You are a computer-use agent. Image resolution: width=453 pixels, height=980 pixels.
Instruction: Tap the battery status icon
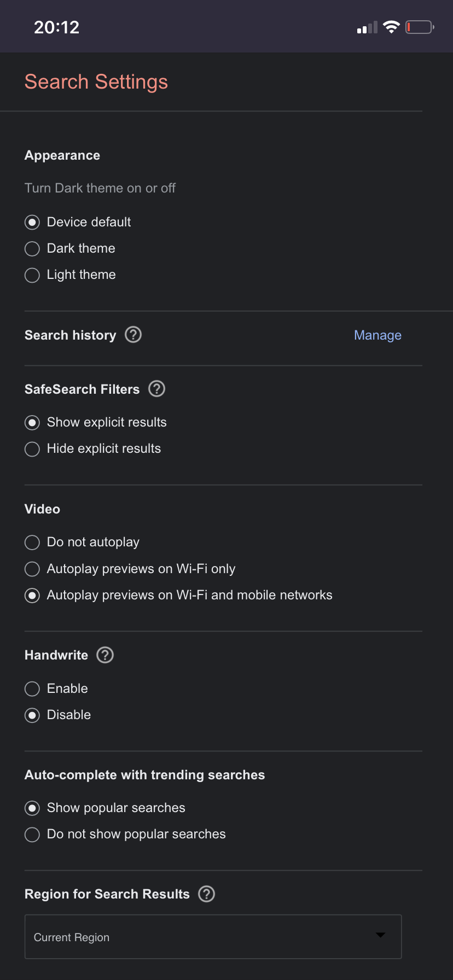coord(420,27)
